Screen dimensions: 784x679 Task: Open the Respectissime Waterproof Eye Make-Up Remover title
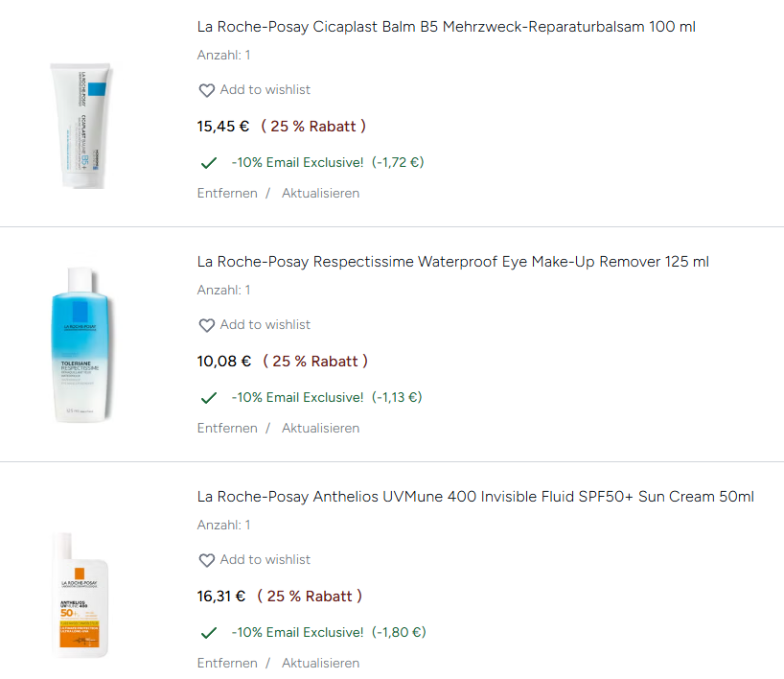click(452, 262)
